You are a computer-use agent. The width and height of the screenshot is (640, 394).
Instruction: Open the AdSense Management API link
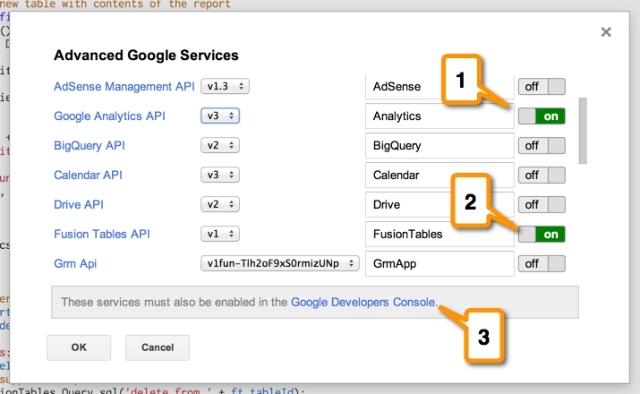tap(124, 87)
